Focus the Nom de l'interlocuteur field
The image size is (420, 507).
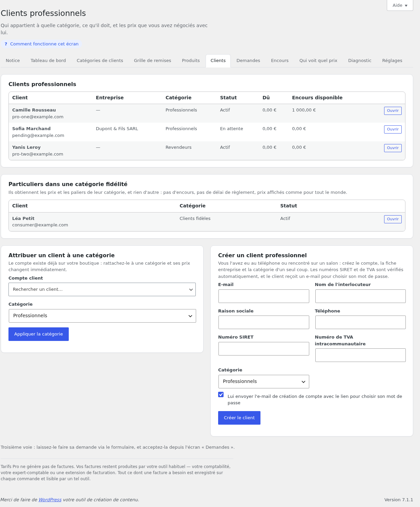point(360,296)
